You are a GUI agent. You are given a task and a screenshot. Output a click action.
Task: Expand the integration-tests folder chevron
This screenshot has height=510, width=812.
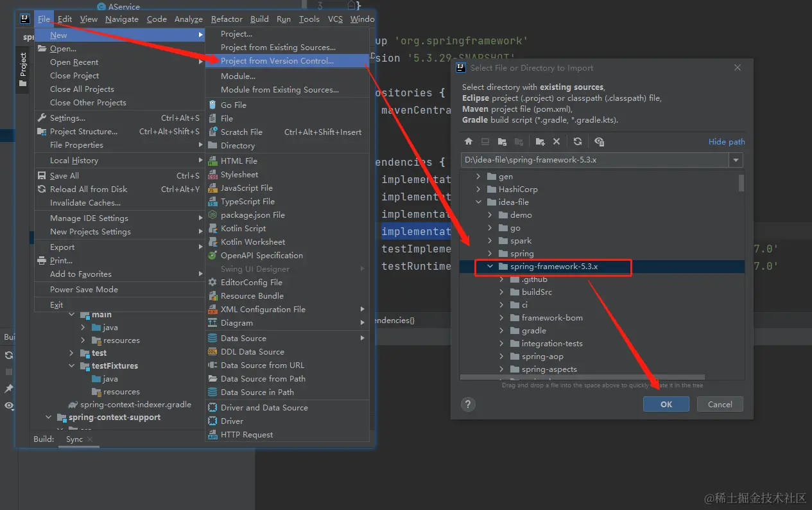502,343
